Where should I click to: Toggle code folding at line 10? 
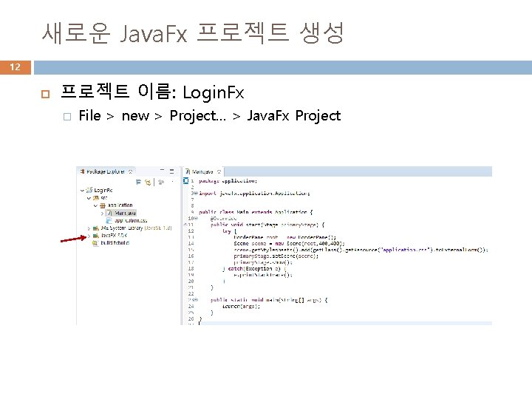click(x=196, y=218)
